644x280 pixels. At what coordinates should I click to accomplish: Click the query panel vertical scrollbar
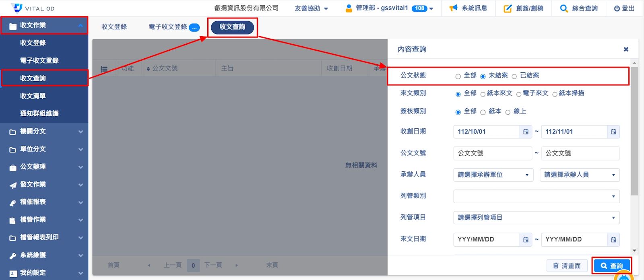point(634,131)
